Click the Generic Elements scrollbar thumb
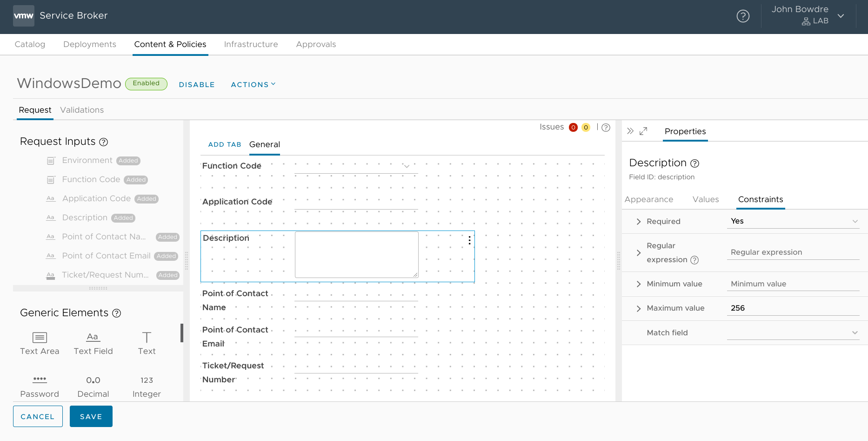This screenshot has height=441, width=868. tap(182, 333)
